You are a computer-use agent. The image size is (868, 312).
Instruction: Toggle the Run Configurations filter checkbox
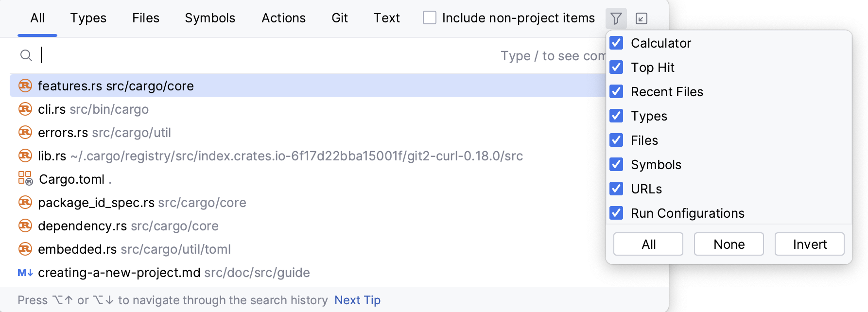[616, 213]
